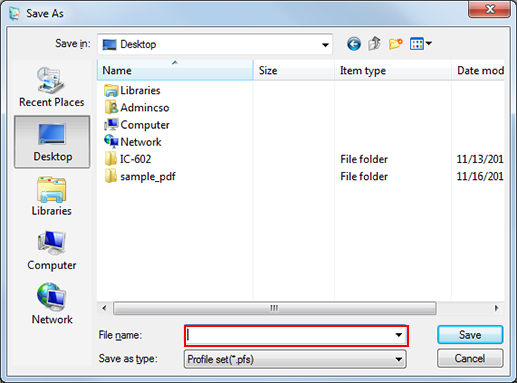Click the Save As title bar icon
Screen dimensions: 517x383
coord(15,13)
